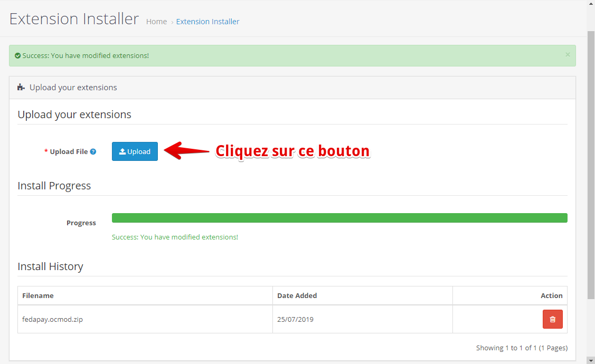
Task: Click the Showing 1 to 1 pagination text
Action: coord(522,348)
